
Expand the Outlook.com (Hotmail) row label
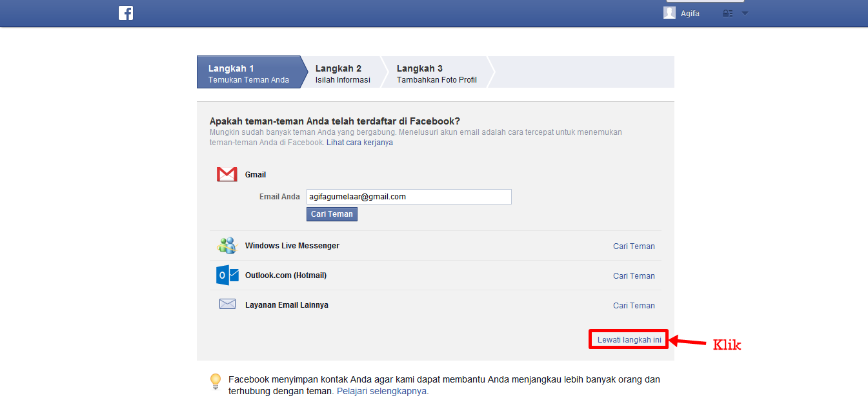(286, 275)
